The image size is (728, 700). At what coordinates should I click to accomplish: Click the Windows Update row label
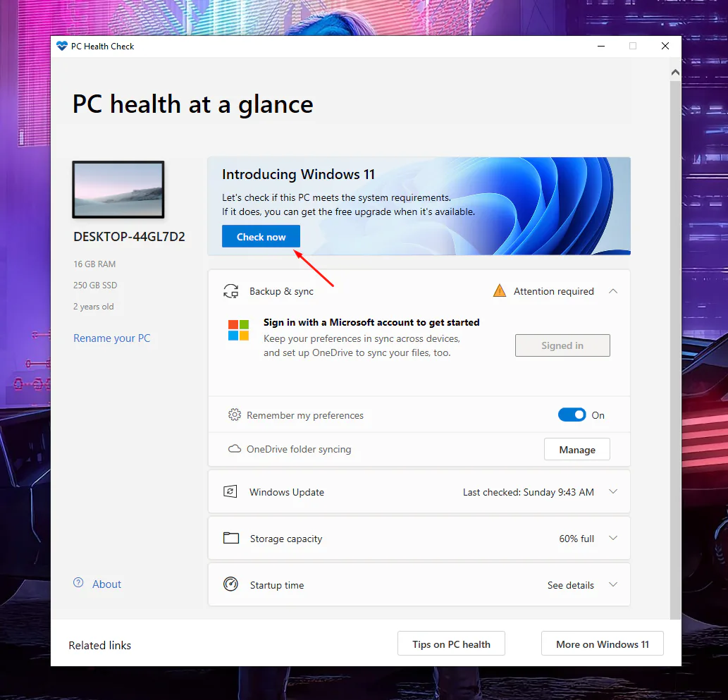[x=286, y=492]
